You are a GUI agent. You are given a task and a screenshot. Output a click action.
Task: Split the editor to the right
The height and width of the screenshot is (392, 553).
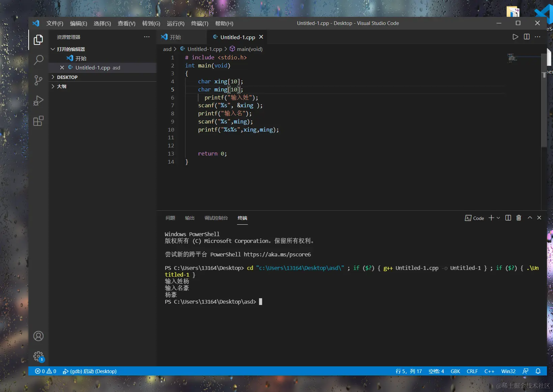[x=527, y=37]
